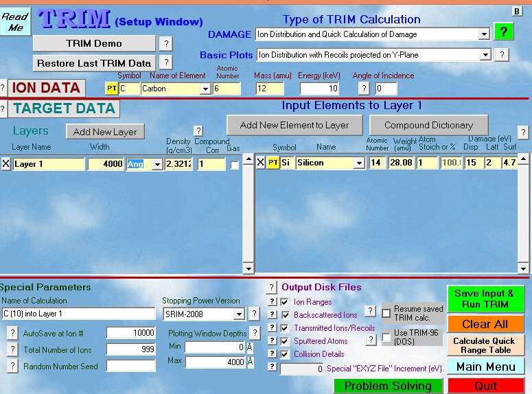Click the orange Clear All button
The height and width of the screenshot is (394, 532).
tap(485, 324)
